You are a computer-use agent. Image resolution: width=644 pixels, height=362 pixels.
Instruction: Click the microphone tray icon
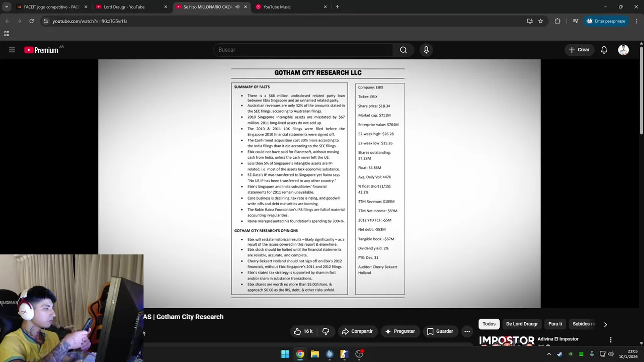tap(592, 354)
